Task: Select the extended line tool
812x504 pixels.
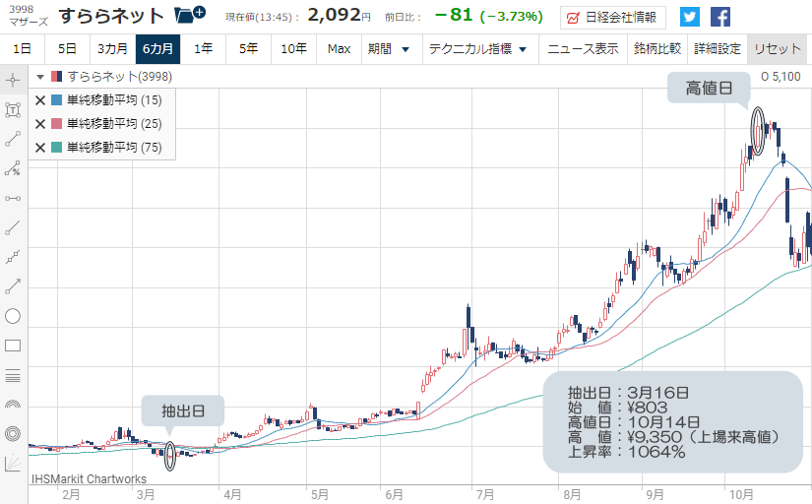Action: [x=13, y=257]
